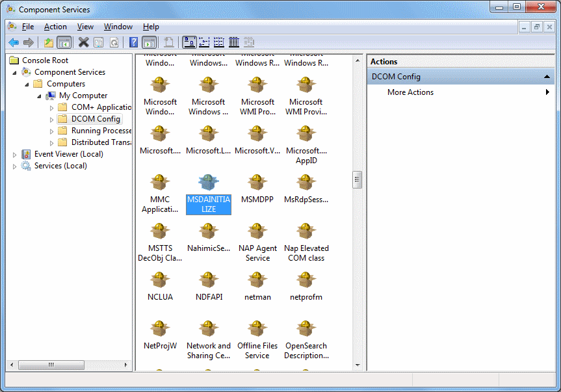
Task: Open the Window menu
Action: pyautogui.click(x=118, y=27)
